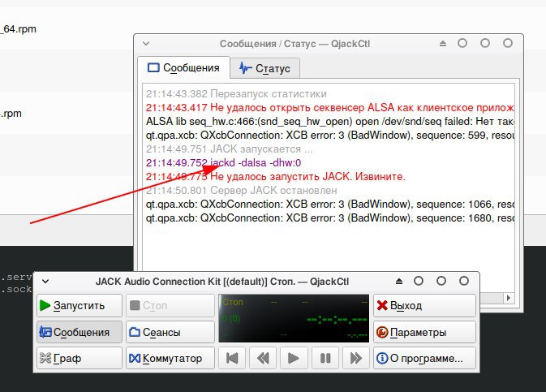
Task: Click the transport rewind button
Action: (x=263, y=358)
